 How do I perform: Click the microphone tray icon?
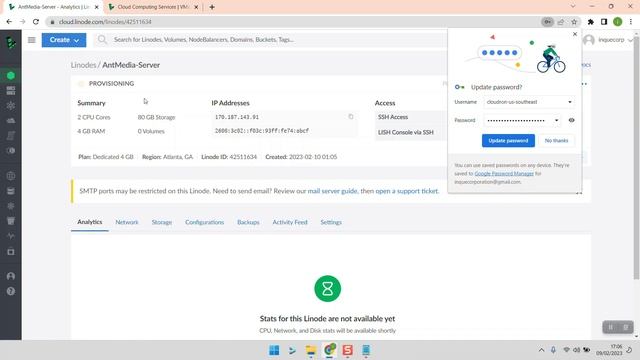tap(553, 350)
